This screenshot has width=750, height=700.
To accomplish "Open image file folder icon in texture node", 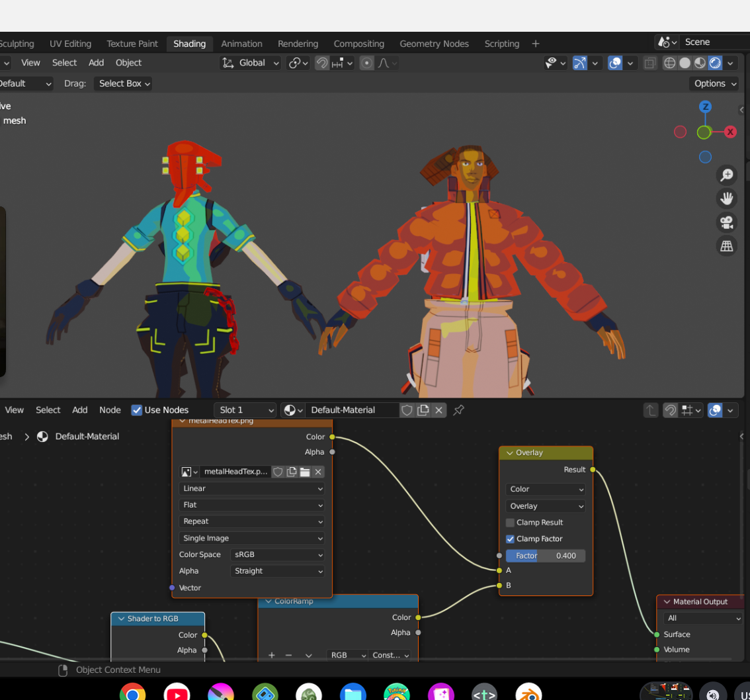I will [305, 472].
